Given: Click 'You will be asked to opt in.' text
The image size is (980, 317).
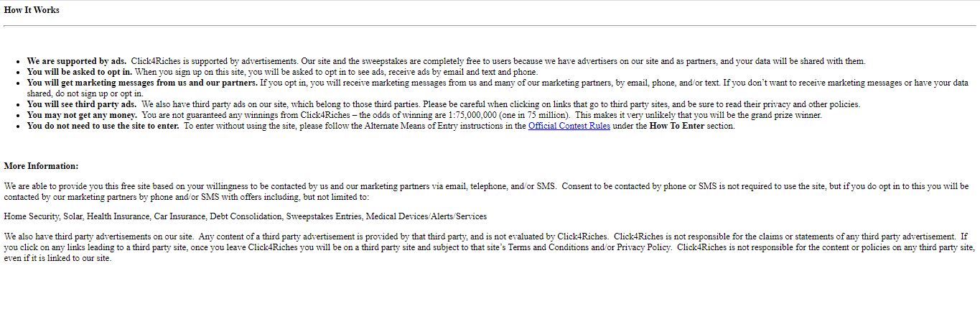Looking at the screenshot, I should pyautogui.click(x=79, y=72).
